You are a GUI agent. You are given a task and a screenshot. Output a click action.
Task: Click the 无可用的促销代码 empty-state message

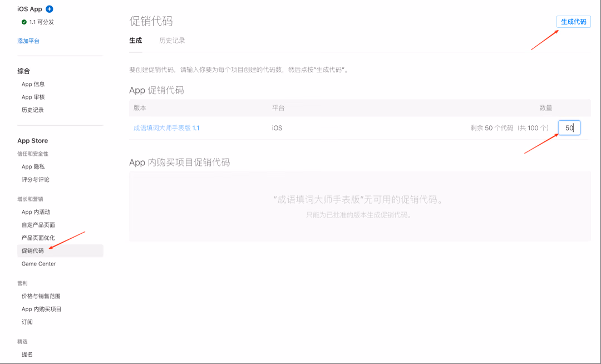[359, 200]
